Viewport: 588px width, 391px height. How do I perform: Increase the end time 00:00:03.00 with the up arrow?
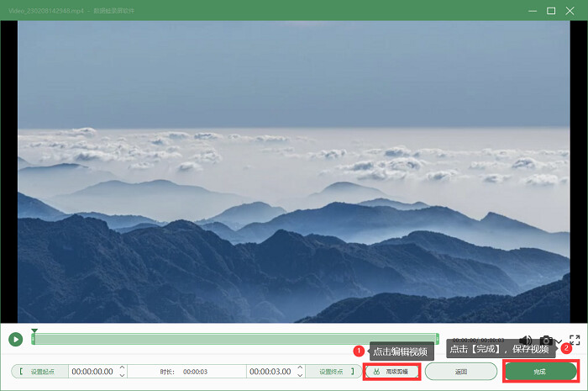pos(300,367)
